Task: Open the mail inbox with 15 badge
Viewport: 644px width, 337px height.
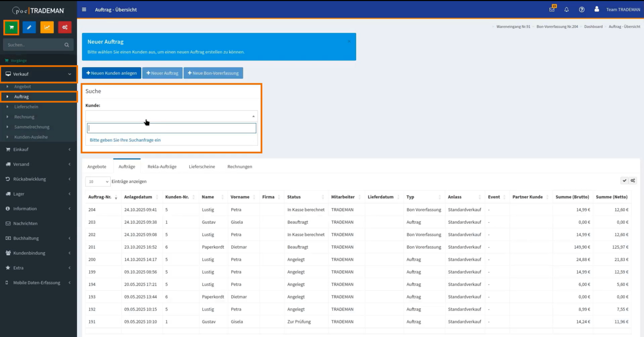Action: pyautogui.click(x=552, y=9)
